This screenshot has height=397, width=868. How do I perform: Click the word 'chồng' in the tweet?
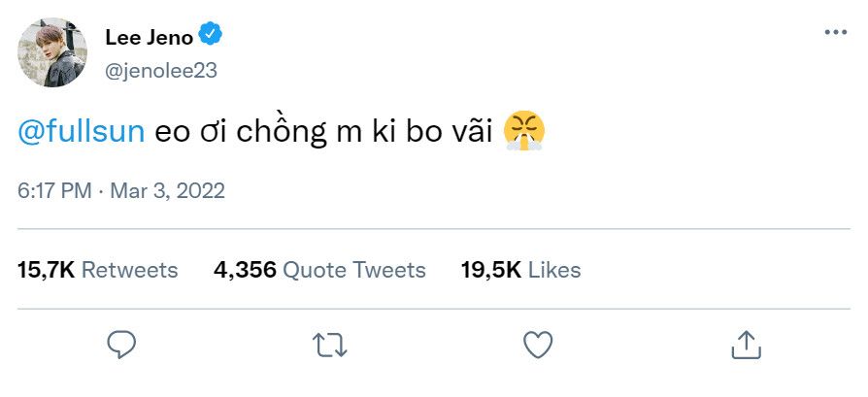tap(282, 132)
